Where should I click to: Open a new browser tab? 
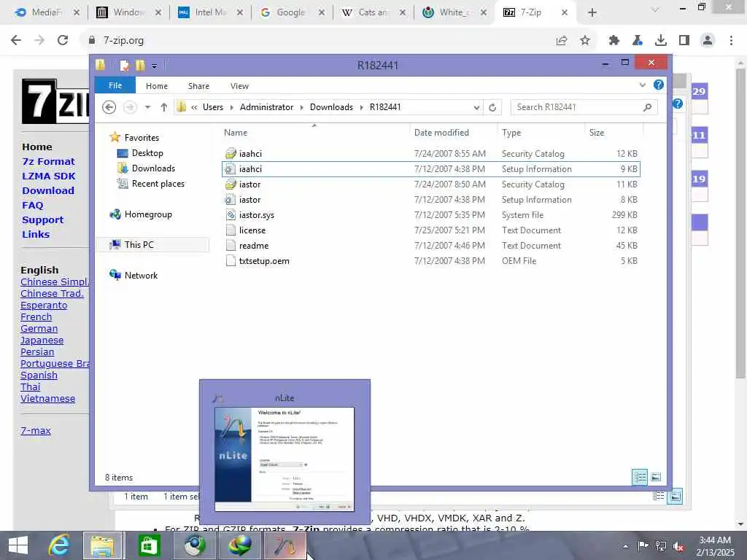[592, 12]
